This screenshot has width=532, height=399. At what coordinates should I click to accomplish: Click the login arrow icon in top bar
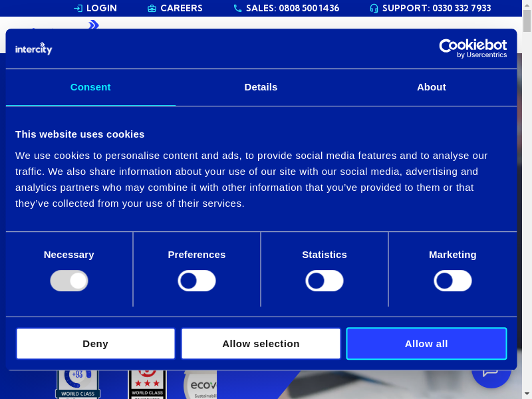pos(78,9)
